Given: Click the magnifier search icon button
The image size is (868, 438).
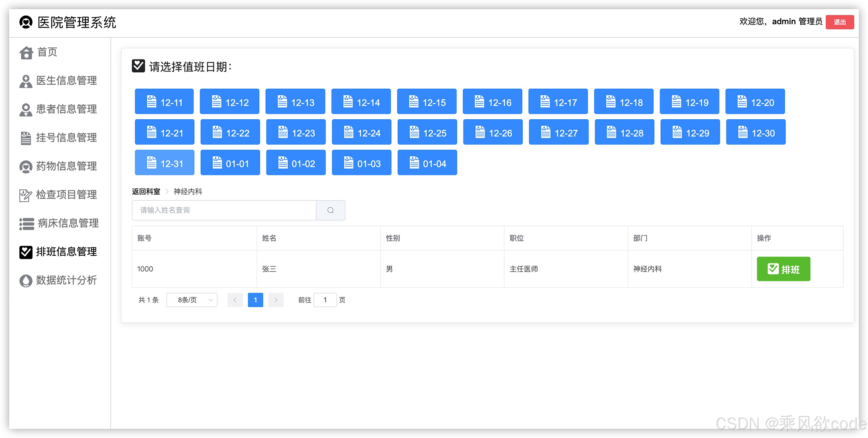Looking at the screenshot, I should (x=330, y=210).
